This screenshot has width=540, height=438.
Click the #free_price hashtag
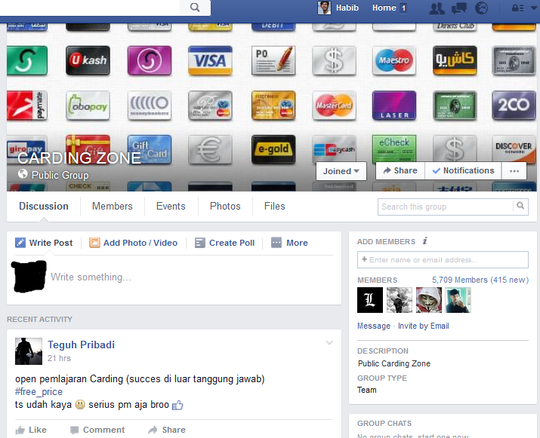(x=39, y=392)
